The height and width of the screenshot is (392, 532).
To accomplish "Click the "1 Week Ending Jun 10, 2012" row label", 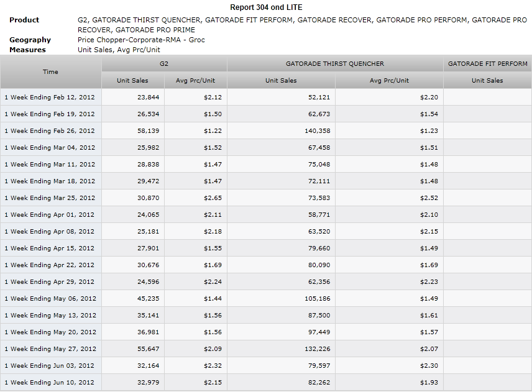I will [x=49, y=383].
